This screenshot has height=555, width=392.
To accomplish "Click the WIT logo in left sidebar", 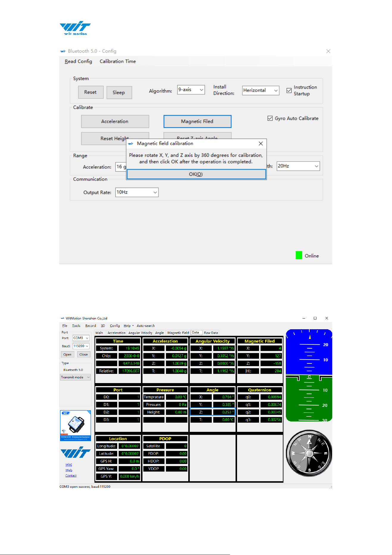I will 76,452.
